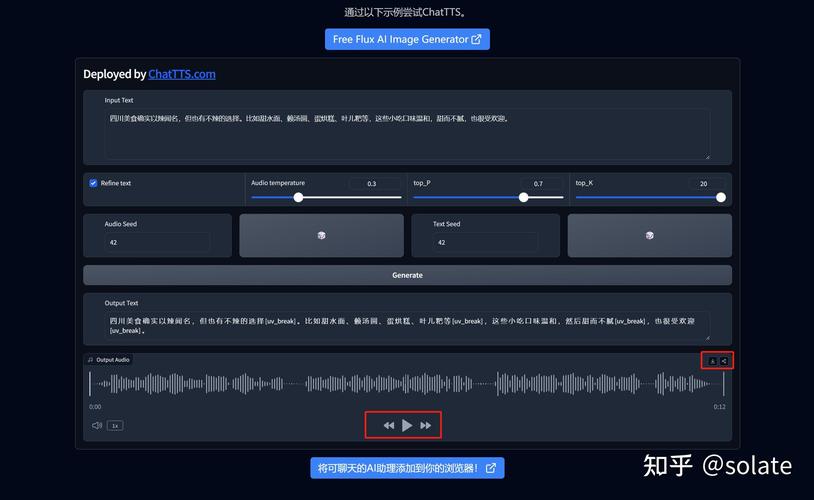This screenshot has height=500, width=814.
Task: Toggle the Refine text checkbox
Action: 93,183
